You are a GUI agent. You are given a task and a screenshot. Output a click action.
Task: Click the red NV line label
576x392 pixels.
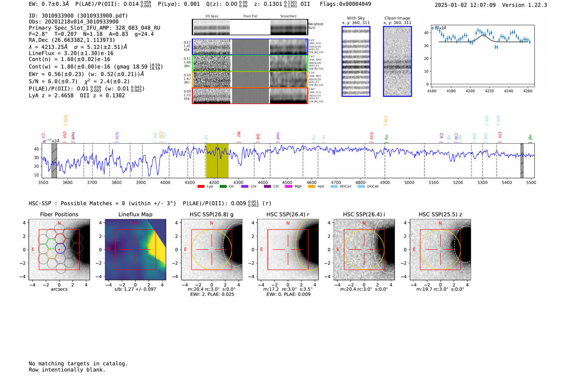pyautogui.click(x=239, y=137)
